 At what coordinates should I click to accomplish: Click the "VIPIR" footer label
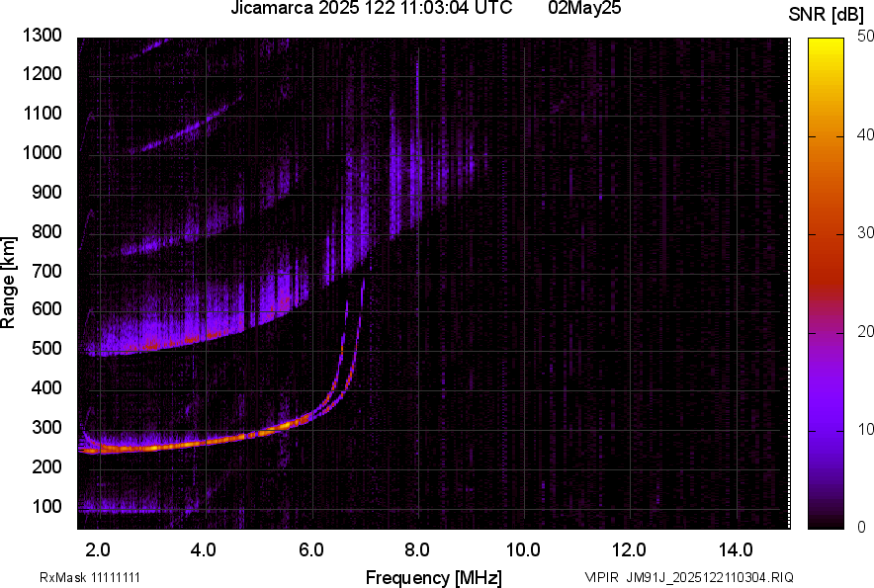point(601,577)
